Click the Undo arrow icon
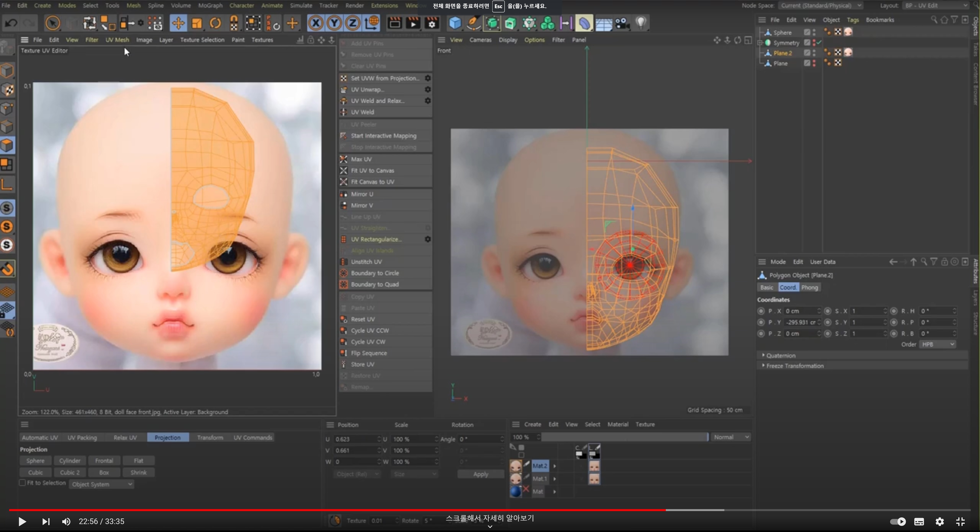Image resolution: width=980 pixels, height=532 pixels. [x=11, y=23]
